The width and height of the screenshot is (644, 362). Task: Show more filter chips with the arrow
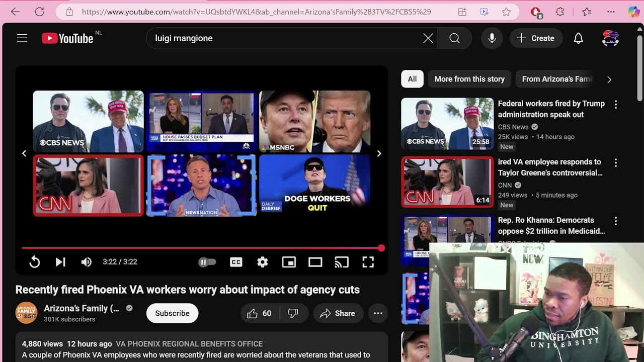tap(609, 79)
